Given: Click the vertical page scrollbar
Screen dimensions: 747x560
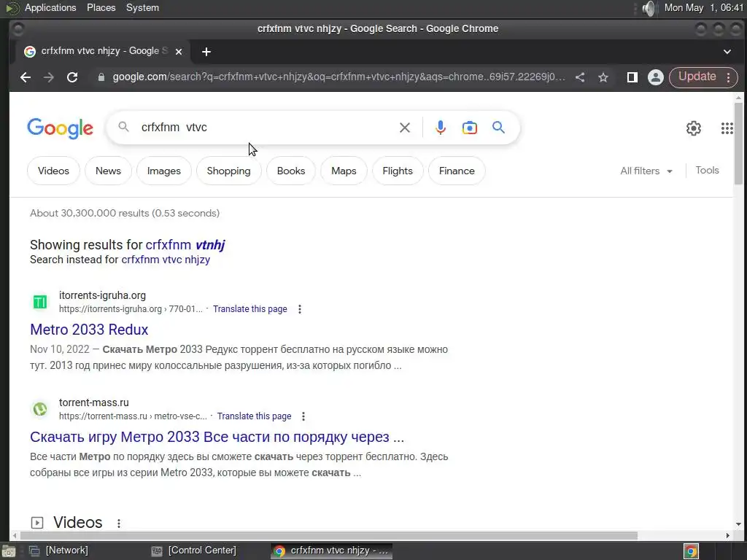Looking at the screenshot, I should click(x=738, y=143).
